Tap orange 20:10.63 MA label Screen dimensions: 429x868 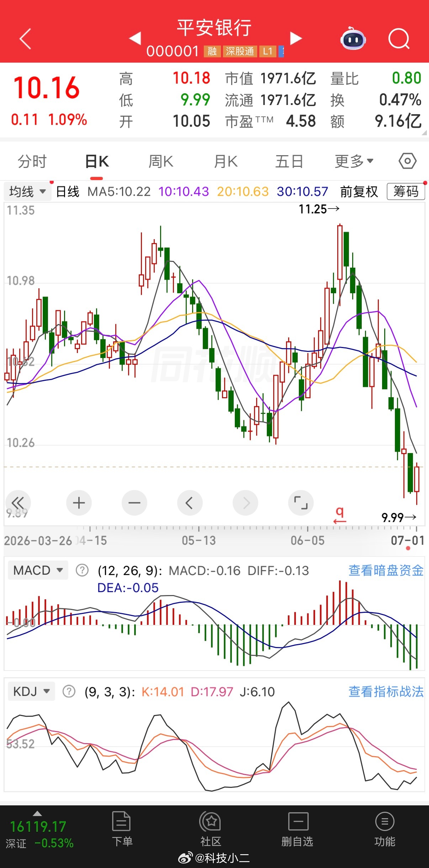click(243, 191)
